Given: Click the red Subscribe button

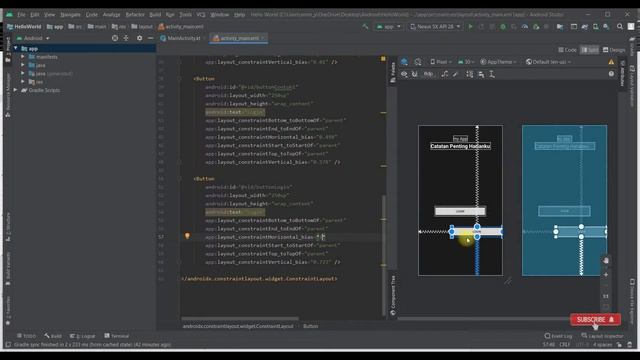Looking at the screenshot, I should tap(596, 319).
